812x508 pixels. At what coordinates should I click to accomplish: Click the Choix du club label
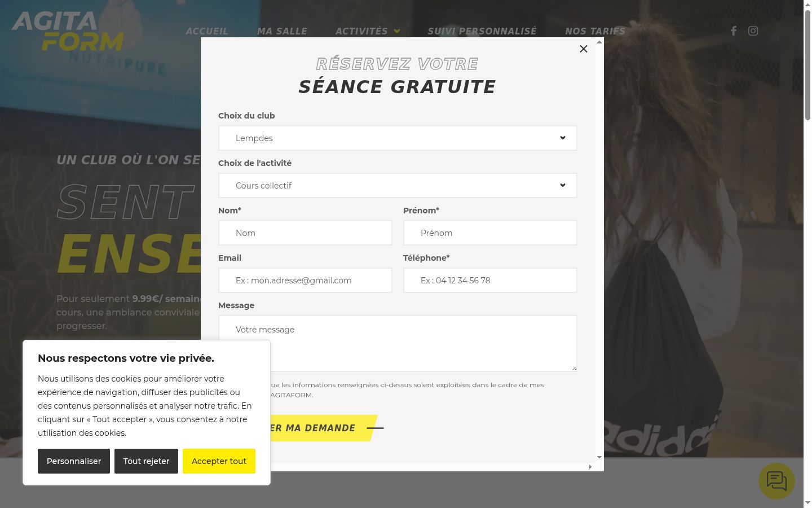pyautogui.click(x=246, y=116)
